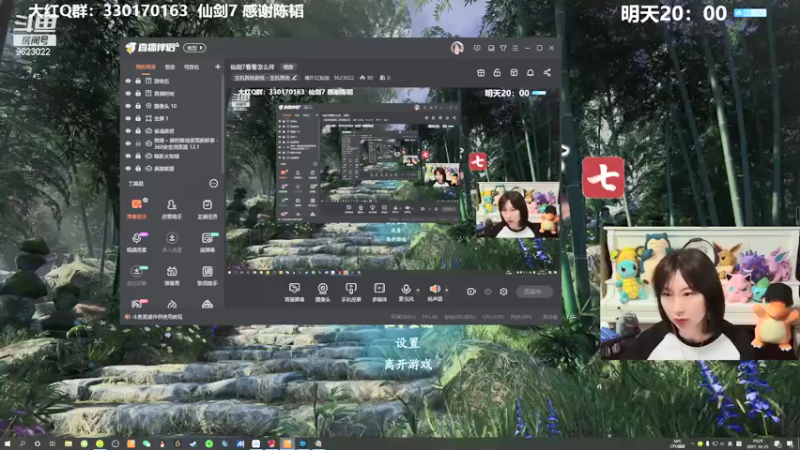Screen dimensions: 800x450
Task: Click the bell notification icon
Action: 530,73
